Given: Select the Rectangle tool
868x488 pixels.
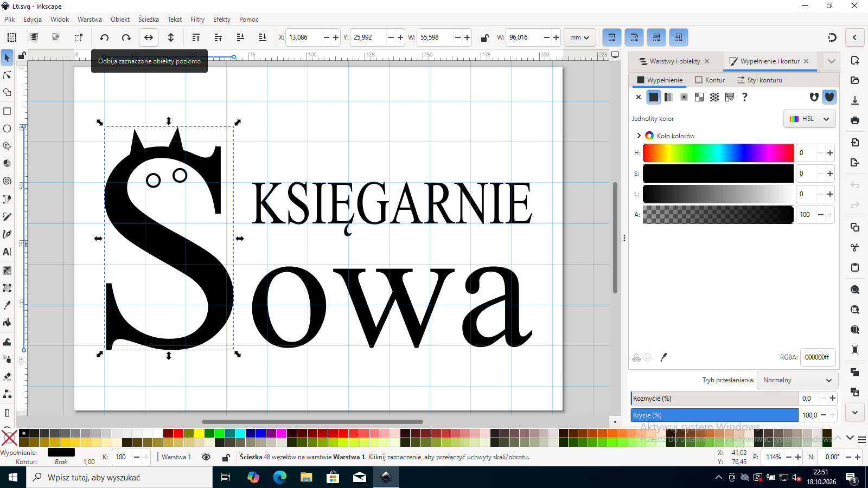Looking at the screenshot, I should coord(7,111).
